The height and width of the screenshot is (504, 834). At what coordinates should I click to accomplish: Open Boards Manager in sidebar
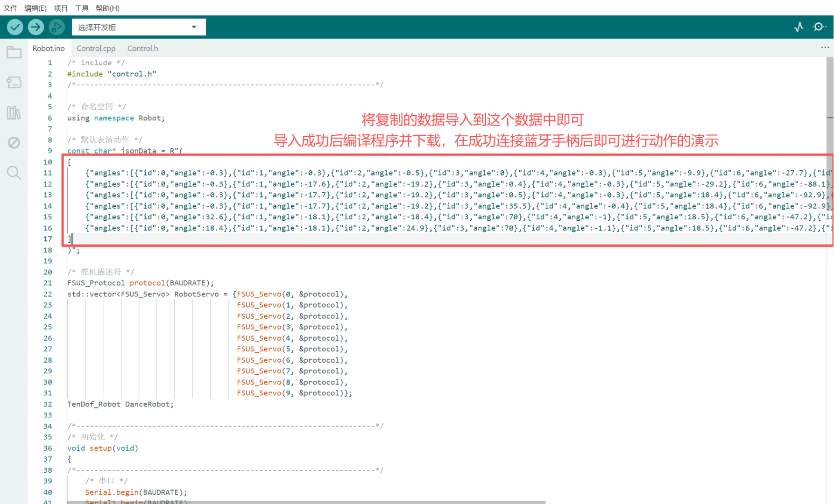14,83
